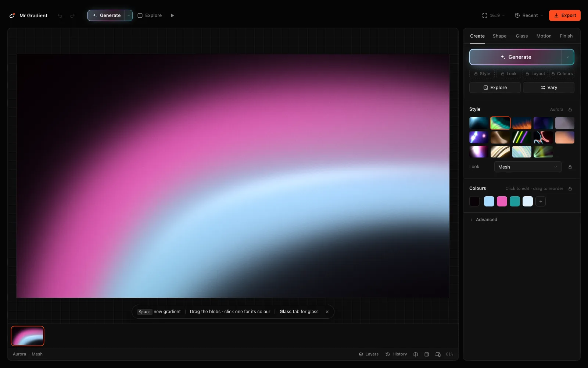Toggle the Style lock chip
The width and height of the screenshot is (588, 368).
click(x=482, y=74)
